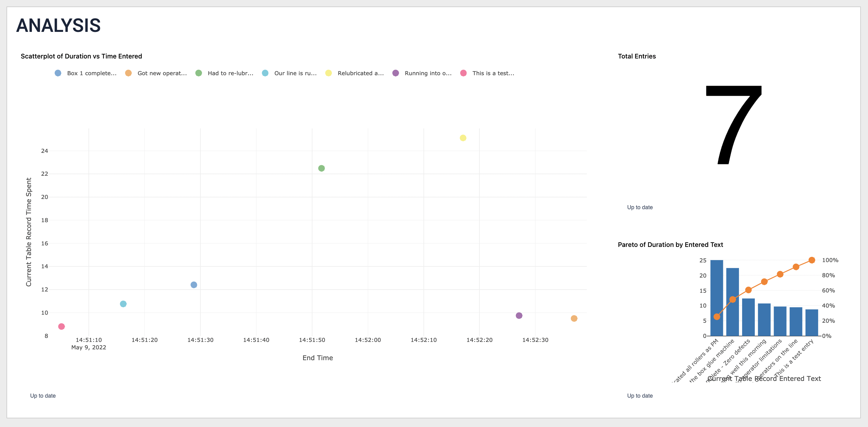Click the pink scatter point near 14:51:05
The image size is (868, 427).
61,326
